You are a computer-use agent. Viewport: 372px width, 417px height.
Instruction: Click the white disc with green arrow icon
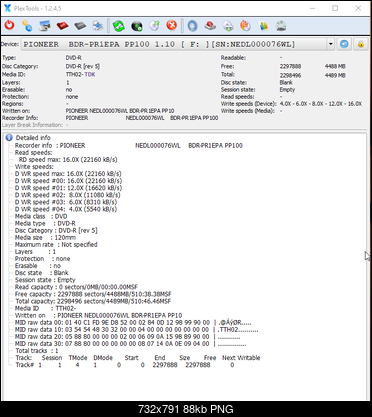[228, 26]
